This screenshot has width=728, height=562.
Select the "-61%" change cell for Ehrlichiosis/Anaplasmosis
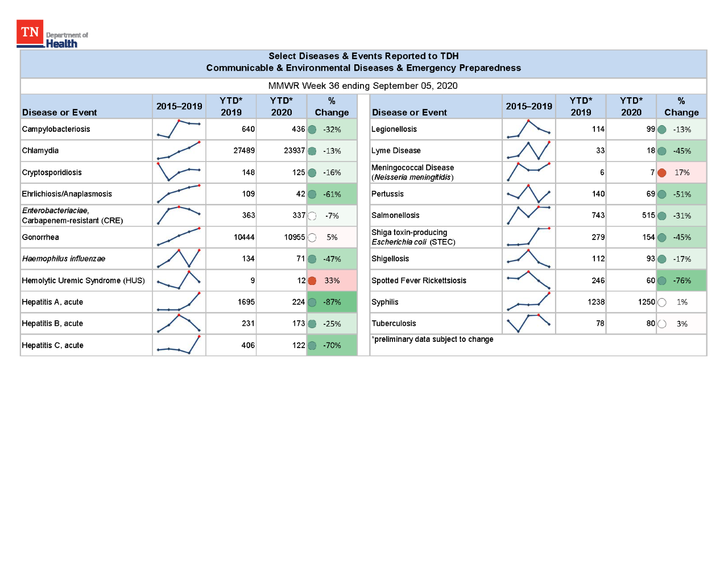point(332,194)
